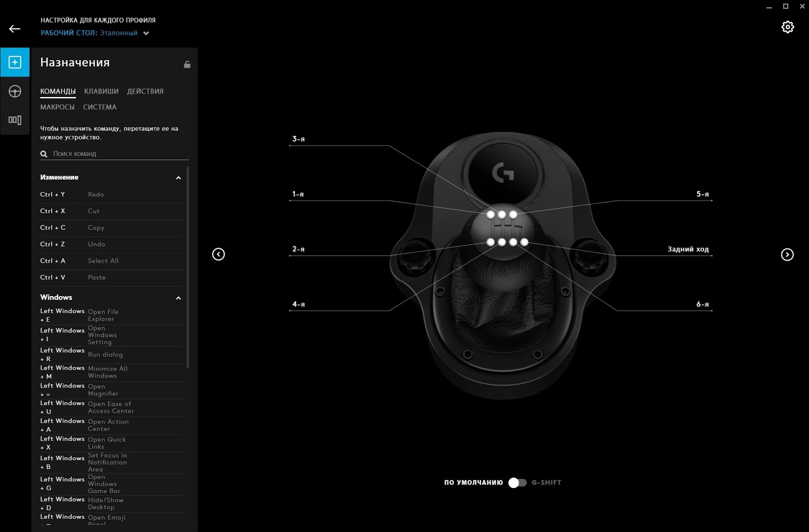Select the Open Magnifier command

112,390
